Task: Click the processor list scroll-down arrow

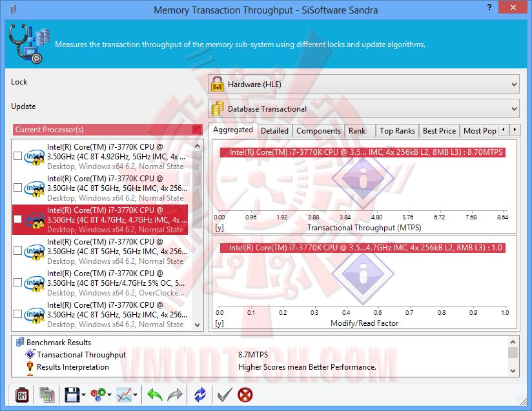Action: point(198,325)
